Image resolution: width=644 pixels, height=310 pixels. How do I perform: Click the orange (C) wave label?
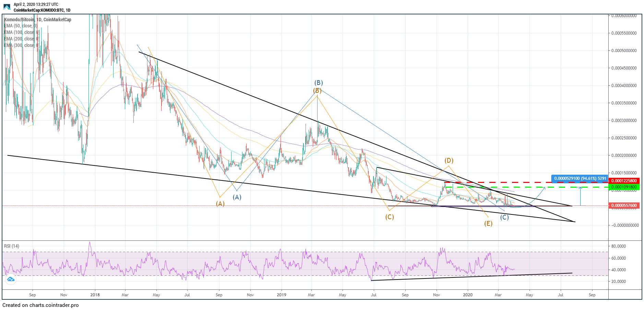[x=390, y=217]
